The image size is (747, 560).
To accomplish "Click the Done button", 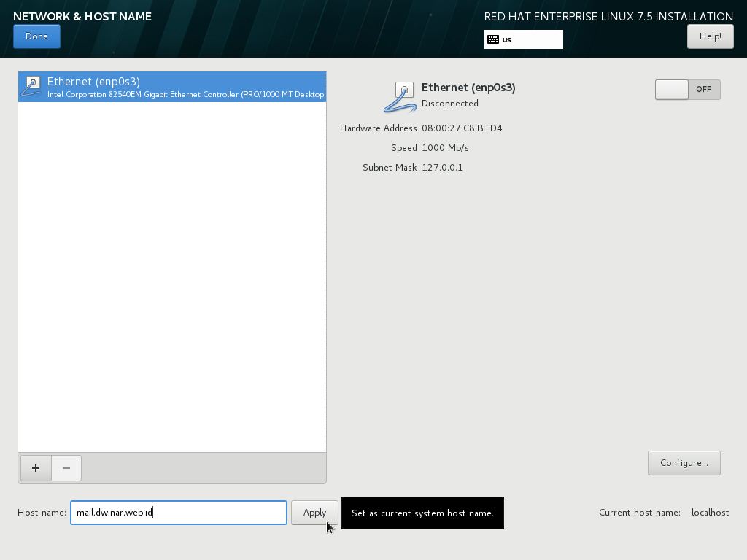I will tap(36, 36).
